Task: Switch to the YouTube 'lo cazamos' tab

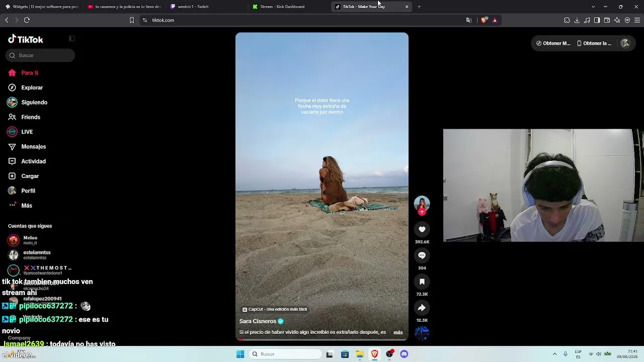Action: (x=124, y=7)
